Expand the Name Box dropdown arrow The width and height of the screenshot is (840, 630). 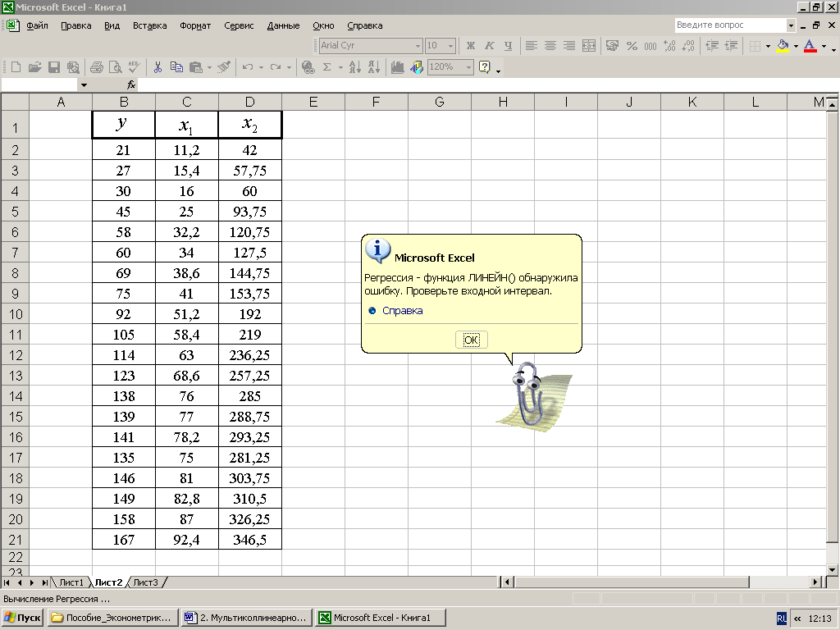click(84, 85)
